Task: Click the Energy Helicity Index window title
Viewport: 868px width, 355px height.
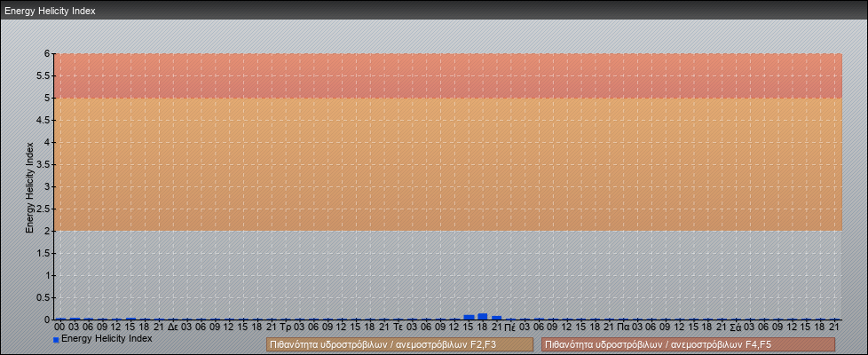Action: click(x=51, y=11)
